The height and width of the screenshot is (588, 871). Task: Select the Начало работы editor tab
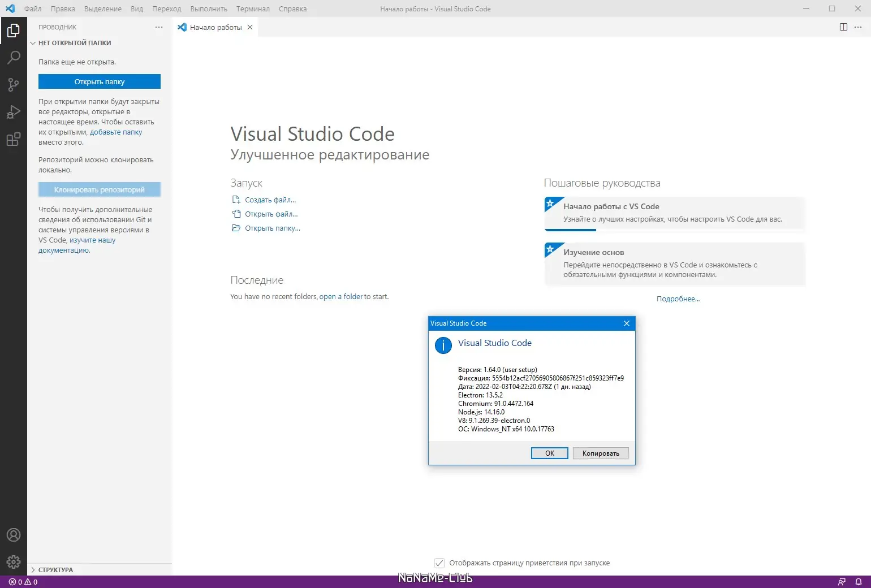pos(215,27)
